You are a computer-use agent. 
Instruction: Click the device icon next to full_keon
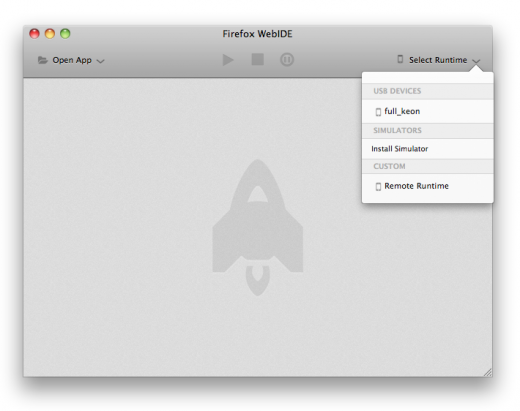[378, 112]
